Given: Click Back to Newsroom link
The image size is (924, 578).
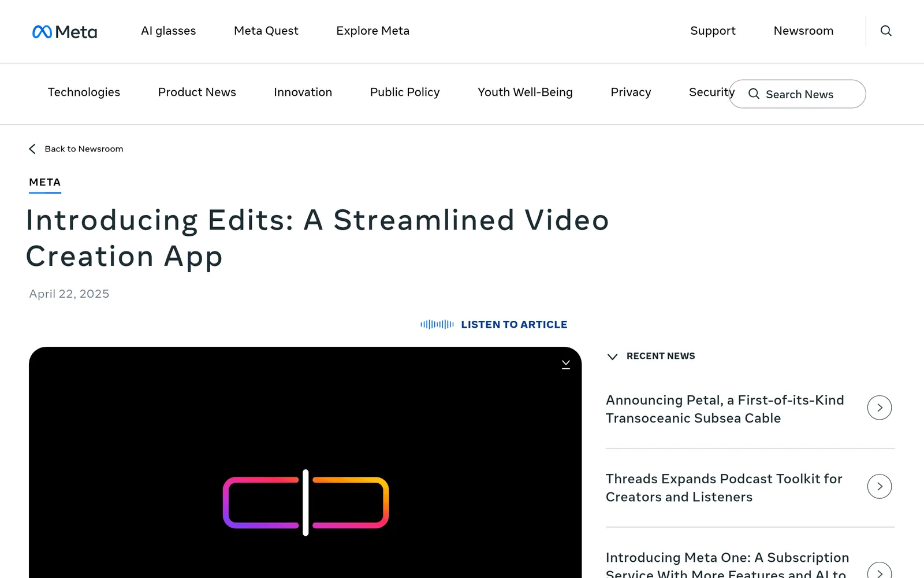Looking at the screenshot, I should (x=84, y=149).
